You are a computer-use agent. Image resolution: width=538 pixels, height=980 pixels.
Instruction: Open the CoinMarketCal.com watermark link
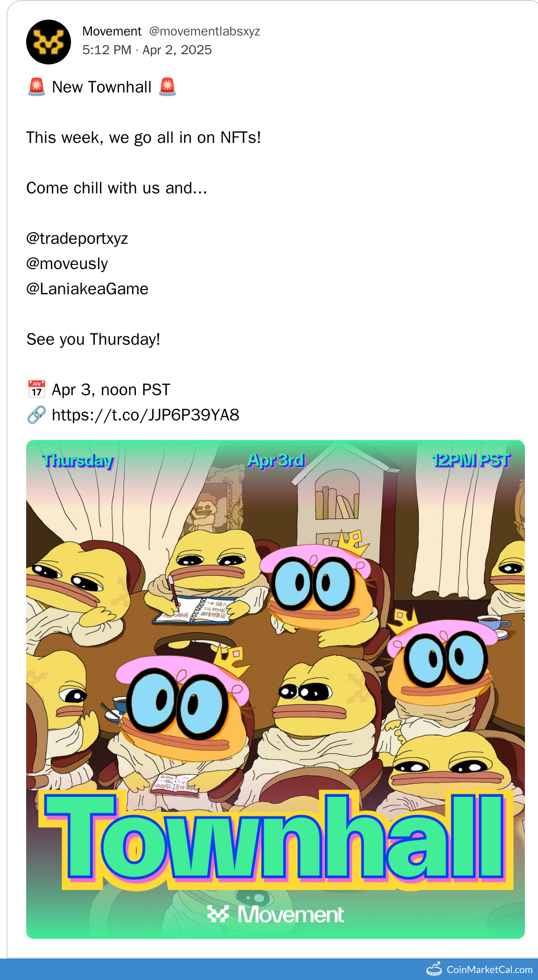489,970
